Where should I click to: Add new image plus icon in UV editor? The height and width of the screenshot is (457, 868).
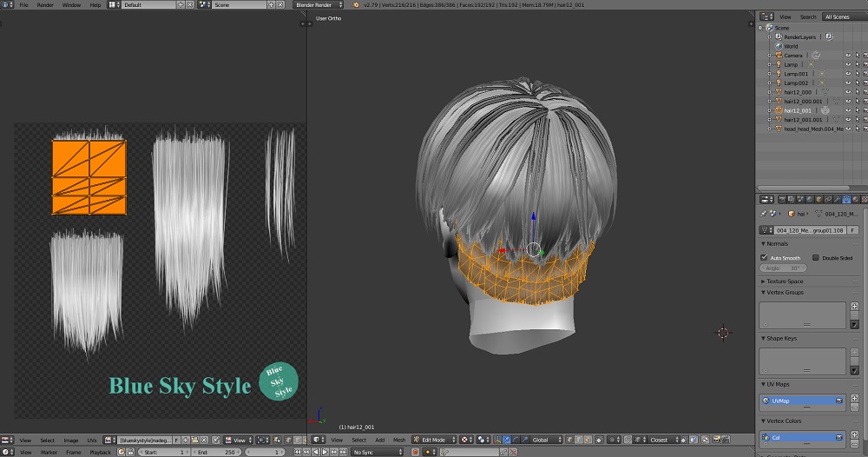[x=186, y=440]
